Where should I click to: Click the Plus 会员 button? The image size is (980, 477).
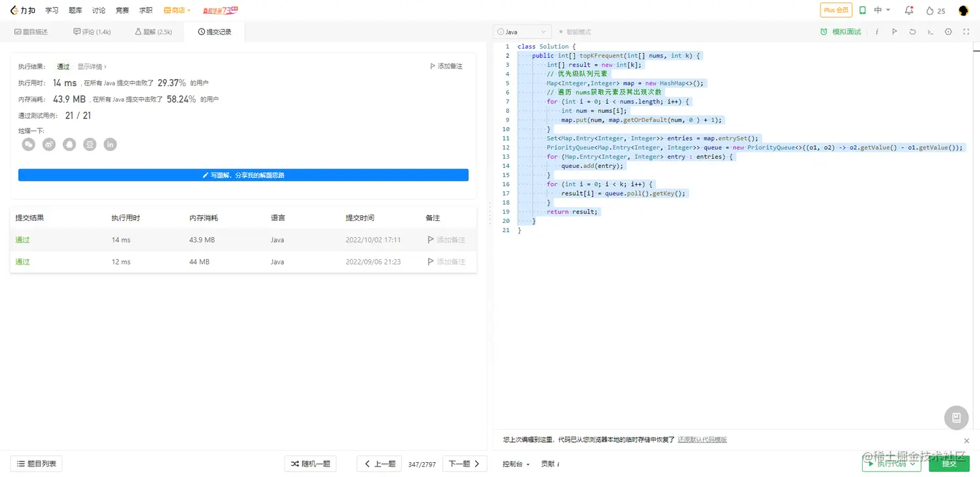(x=835, y=10)
